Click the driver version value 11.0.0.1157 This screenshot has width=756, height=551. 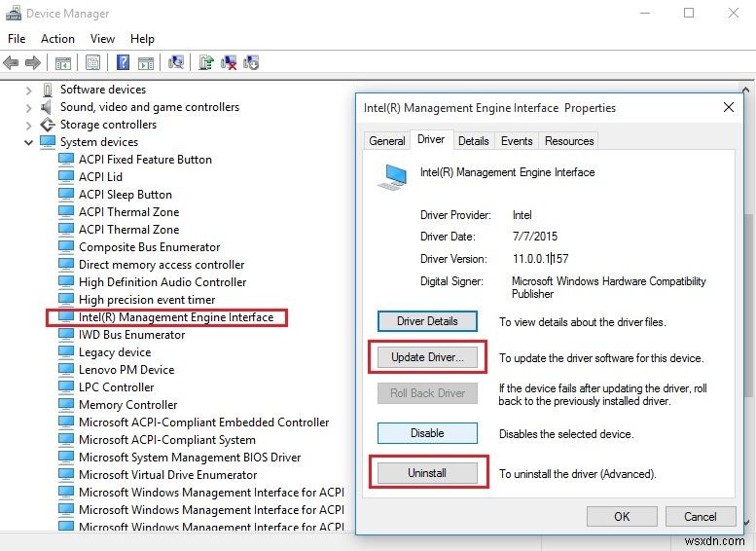540,259
